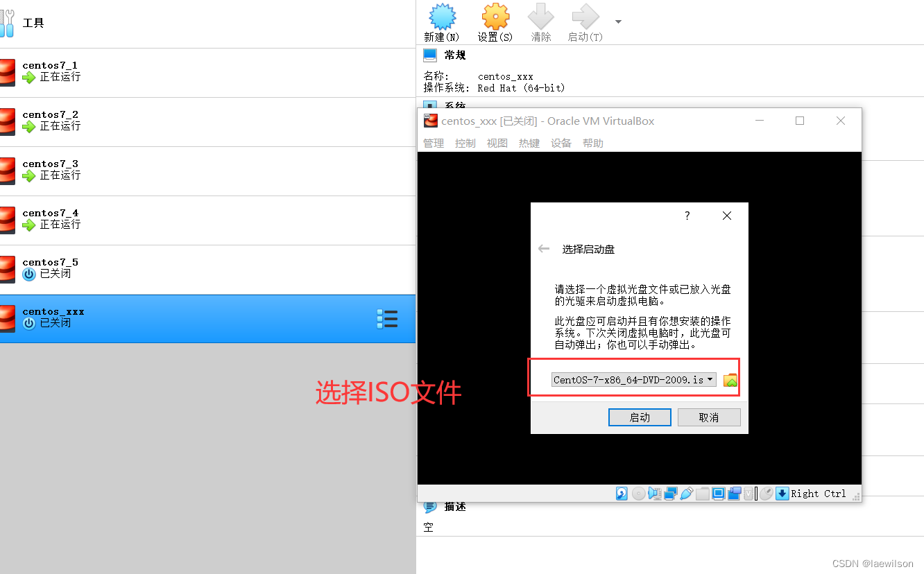
Task: Click the 取消 button in the dialog
Action: coord(709,417)
